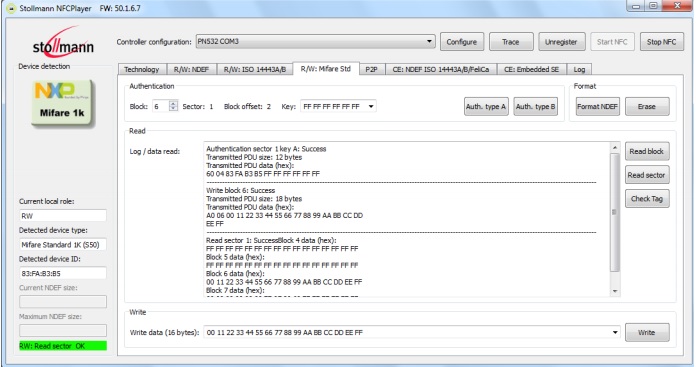Click 'Block 6 data (hex):' log line
This screenshot has height=367, width=696.
pos(235,273)
